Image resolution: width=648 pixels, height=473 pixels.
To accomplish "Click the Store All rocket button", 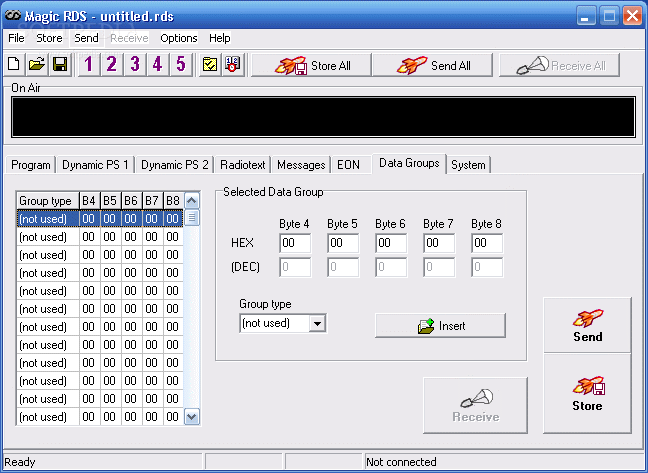I will (x=312, y=65).
